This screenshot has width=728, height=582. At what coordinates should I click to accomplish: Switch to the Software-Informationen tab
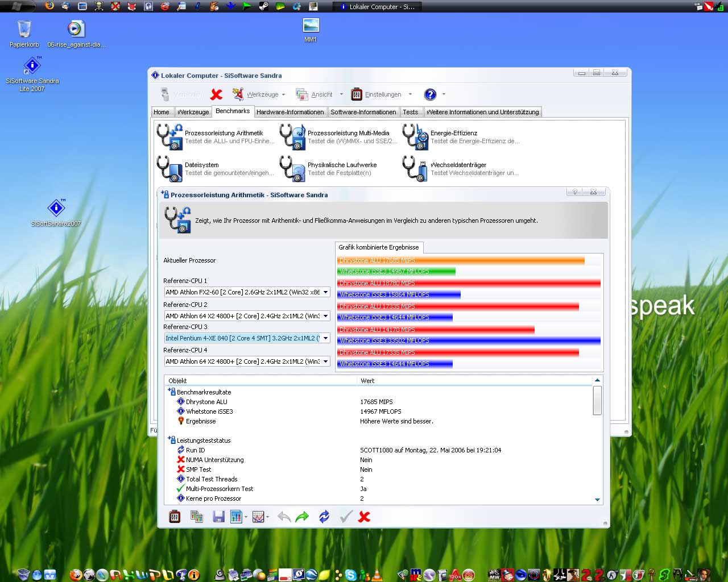click(x=363, y=112)
